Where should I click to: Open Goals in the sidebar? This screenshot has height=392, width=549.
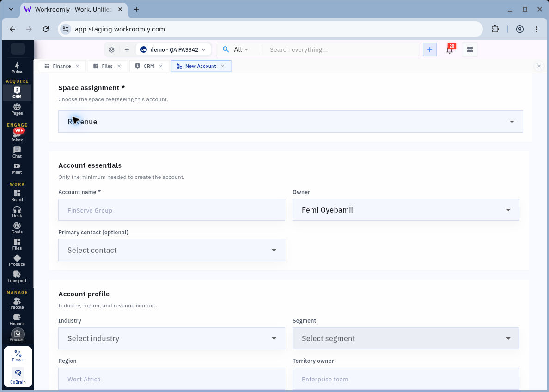pyautogui.click(x=17, y=228)
